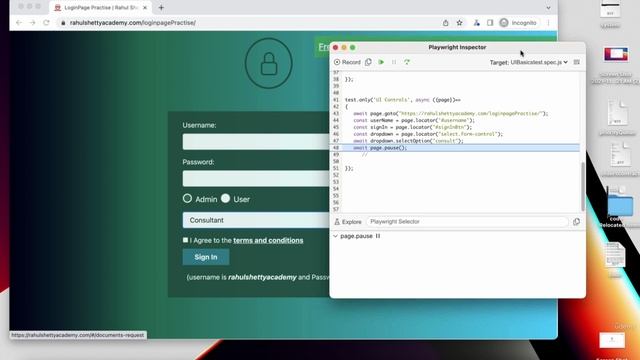Focus the Password input field
Viewport: 640px width, 360px height.
point(256,178)
